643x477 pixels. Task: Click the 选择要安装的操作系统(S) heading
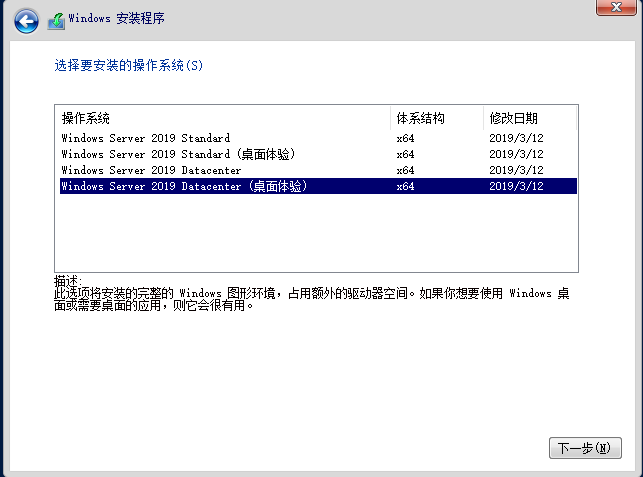click(x=128, y=65)
